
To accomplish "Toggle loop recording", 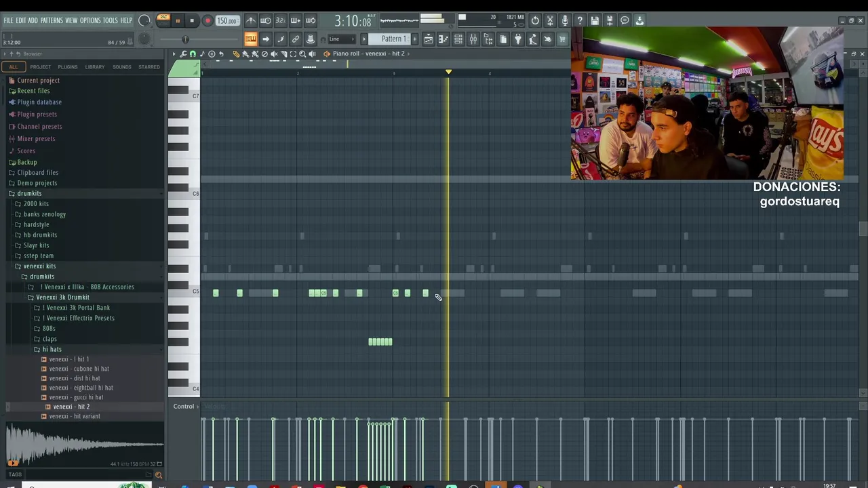I will coord(311,21).
